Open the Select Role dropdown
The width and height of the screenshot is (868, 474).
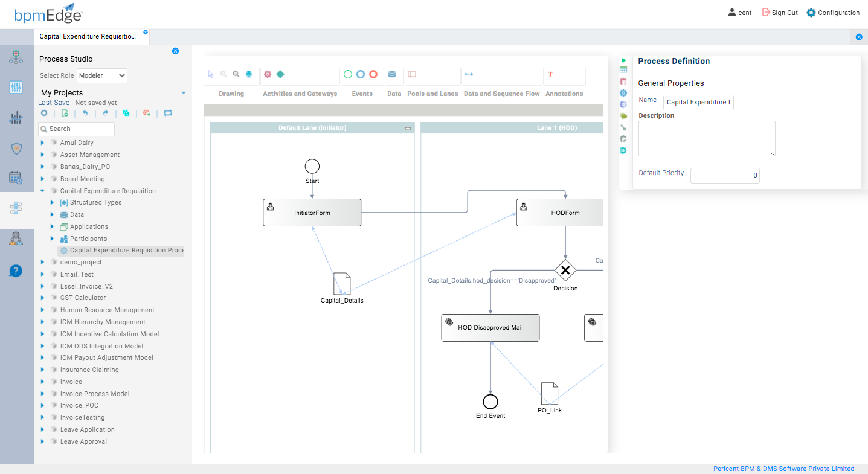point(101,75)
